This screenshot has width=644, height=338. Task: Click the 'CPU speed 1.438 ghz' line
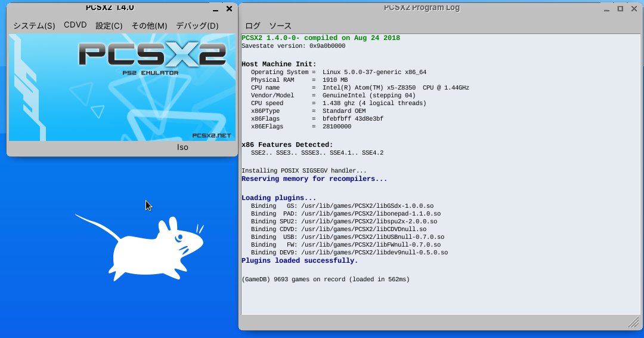(339, 103)
